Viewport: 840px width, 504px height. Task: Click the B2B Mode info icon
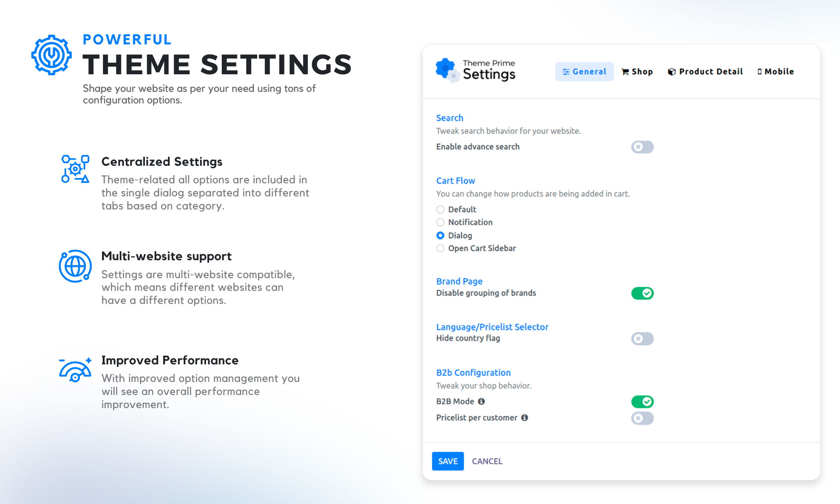click(482, 401)
